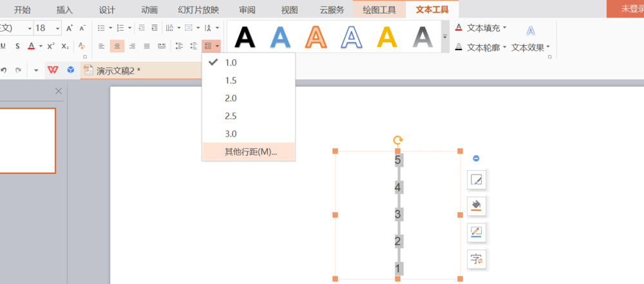Toggle superscript x² formatting

click(51, 46)
